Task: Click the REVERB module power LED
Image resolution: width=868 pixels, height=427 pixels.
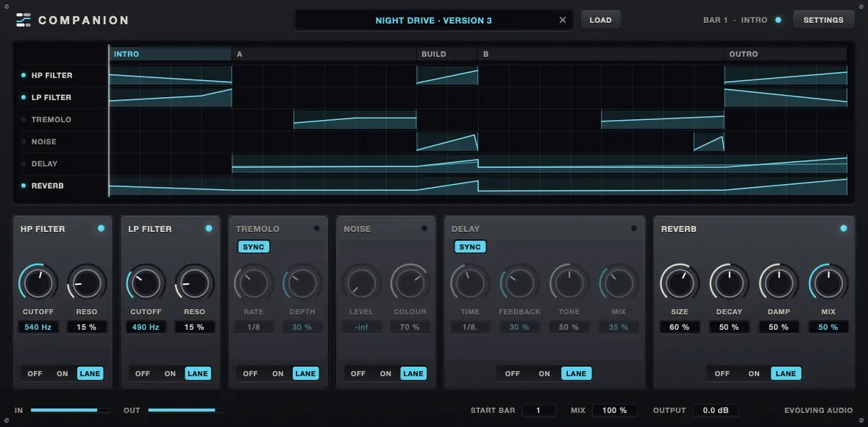Action: pyautogui.click(x=844, y=228)
